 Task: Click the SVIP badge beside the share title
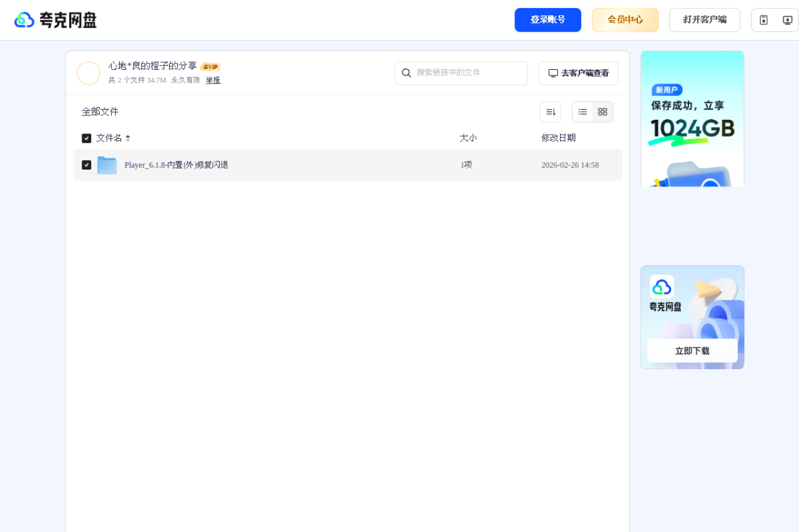pyautogui.click(x=210, y=66)
